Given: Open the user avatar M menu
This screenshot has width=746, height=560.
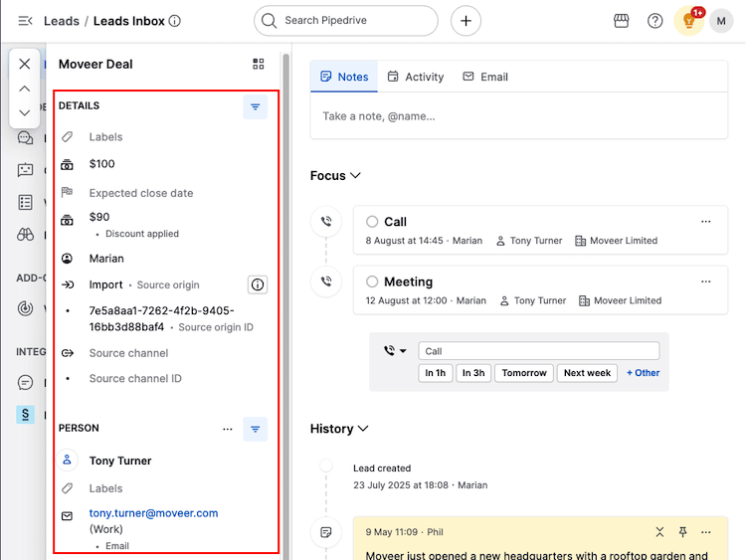Looking at the screenshot, I should [x=721, y=21].
